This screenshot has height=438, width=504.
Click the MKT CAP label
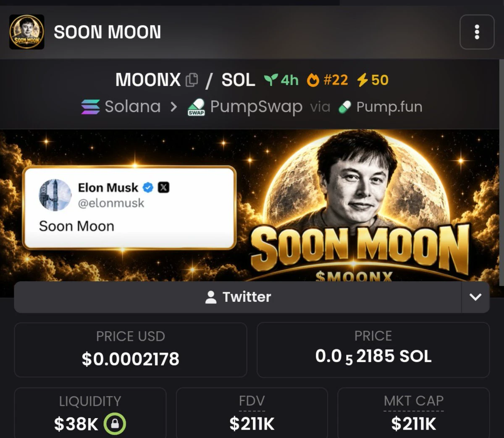(414, 401)
